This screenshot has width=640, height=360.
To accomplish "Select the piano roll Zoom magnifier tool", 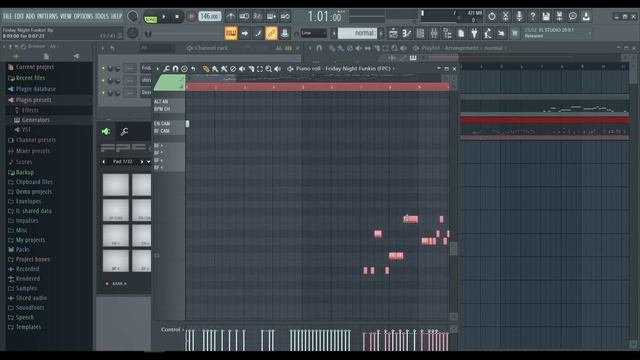I will pyautogui.click(x=269, y=69).
